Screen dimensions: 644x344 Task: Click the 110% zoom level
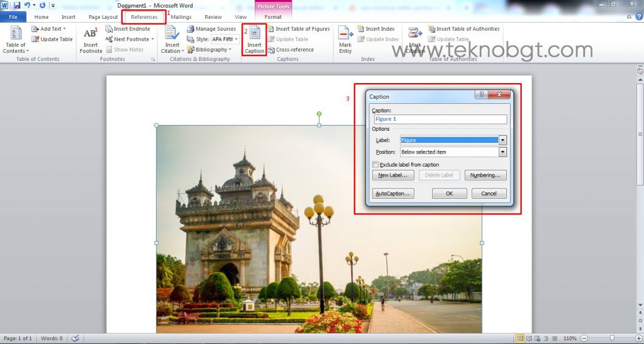click(x=570, y=339)
